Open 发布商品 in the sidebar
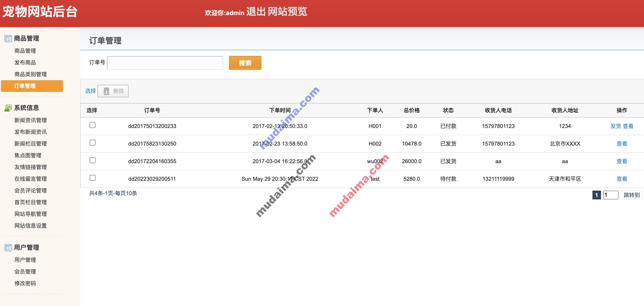Image resolution: width=644 pixels, height=306 pixels. 25,63
